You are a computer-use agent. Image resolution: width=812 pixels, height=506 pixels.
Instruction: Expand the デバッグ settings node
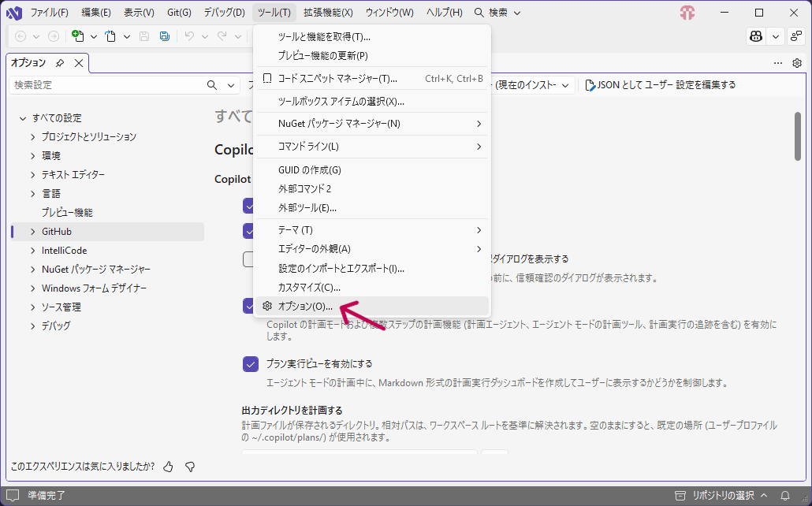tap(32, 326)
